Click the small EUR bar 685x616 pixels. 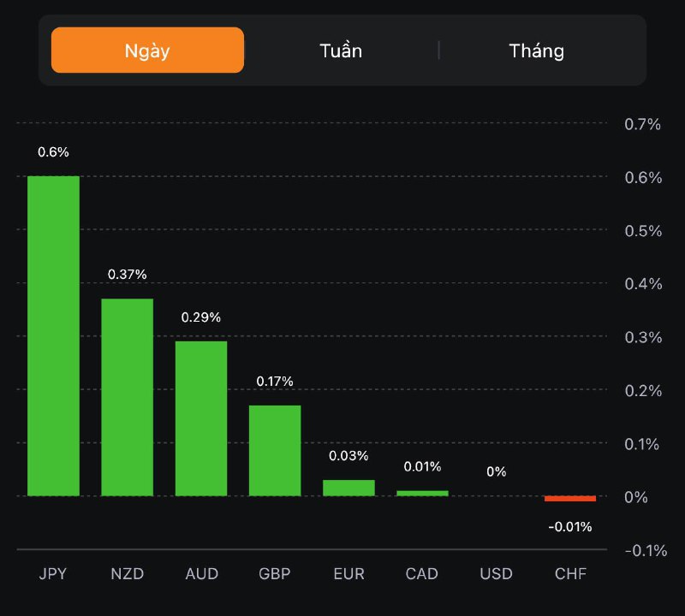pyautogui.click(x=348, y=488)
